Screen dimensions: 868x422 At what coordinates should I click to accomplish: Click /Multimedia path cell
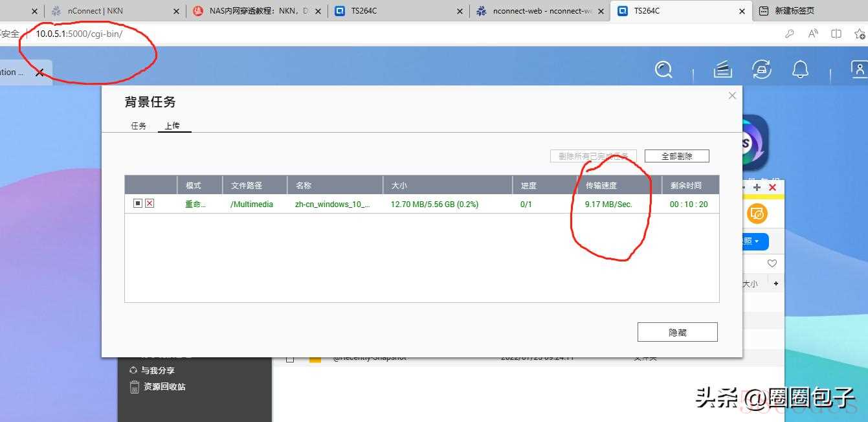click(252, 204)
